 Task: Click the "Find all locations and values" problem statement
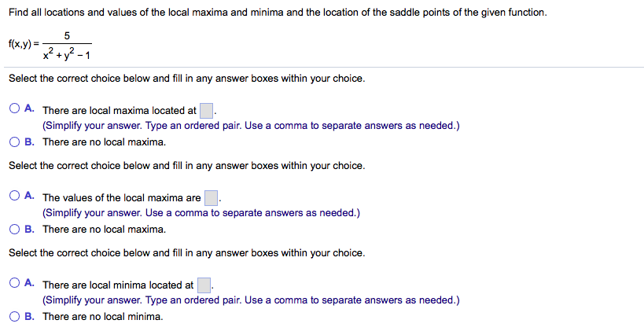pyautogui.click(x=278, y=13)
